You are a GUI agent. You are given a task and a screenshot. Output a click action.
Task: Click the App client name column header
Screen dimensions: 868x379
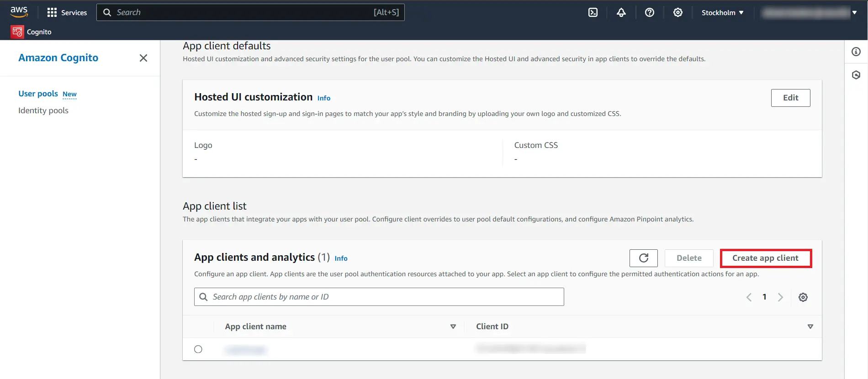(x=255, y=326)
